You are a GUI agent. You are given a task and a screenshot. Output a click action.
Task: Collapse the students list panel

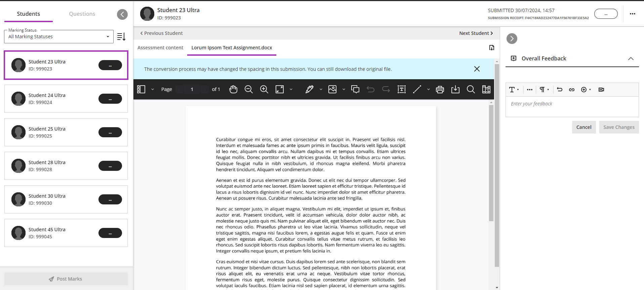point(122,14)
